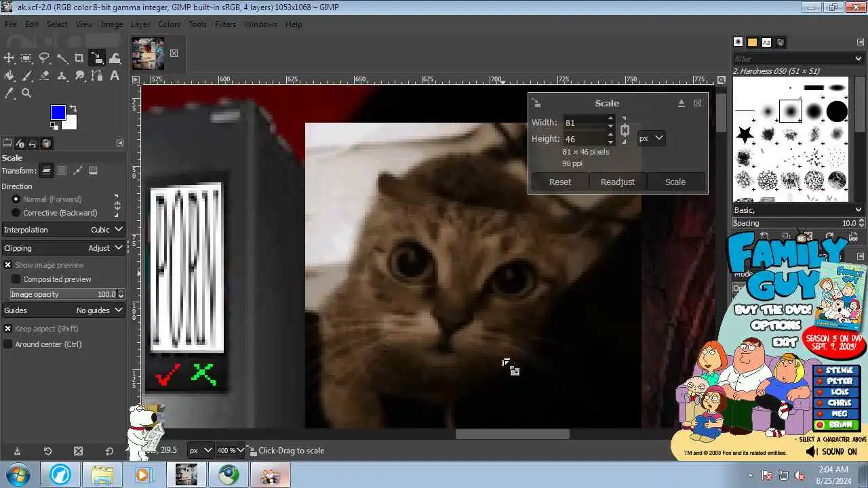This screenshot has height=488, width=868.
Task: Open the Colors menu
Action: (x=170, y=24)
